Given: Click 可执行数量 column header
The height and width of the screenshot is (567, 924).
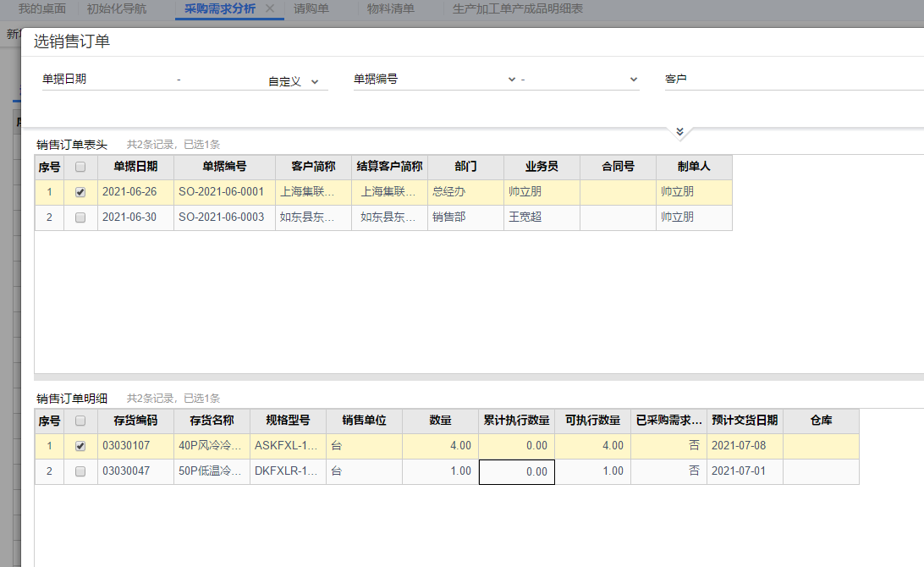Looking at the screenshot, I should (x=593, y=421).
